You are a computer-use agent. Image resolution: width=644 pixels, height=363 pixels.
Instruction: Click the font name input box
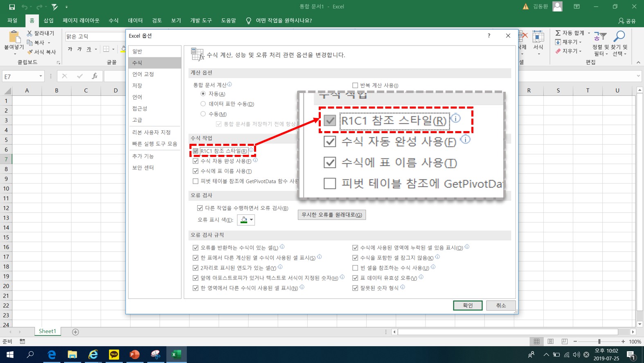click(95, 36)
